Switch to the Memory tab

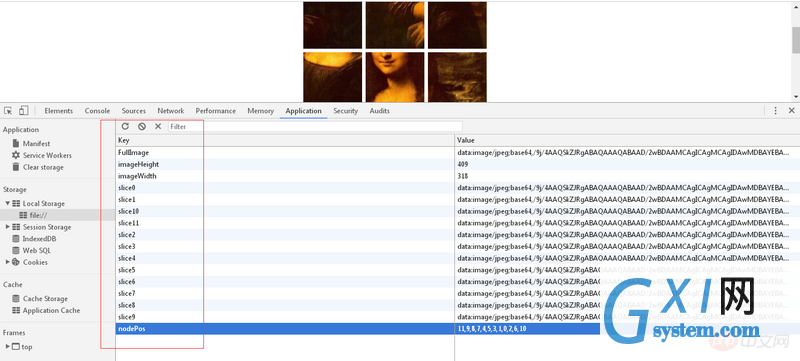[x=261, y=111]
